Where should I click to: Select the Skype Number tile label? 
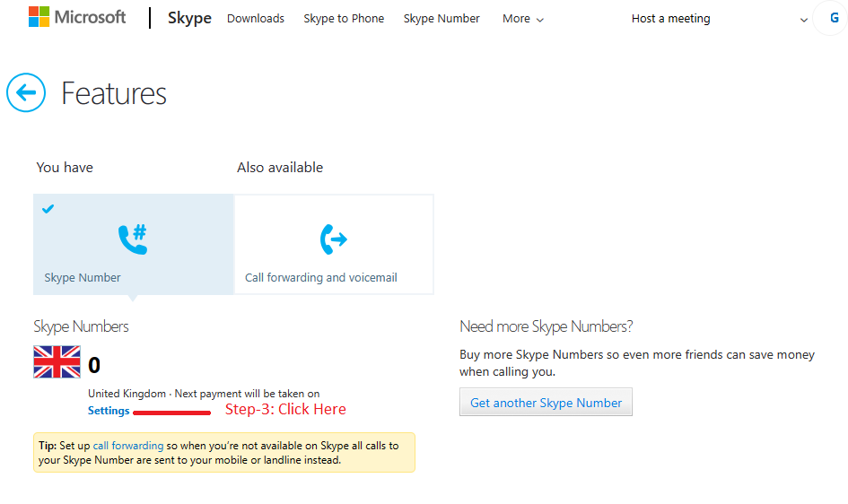83,278
